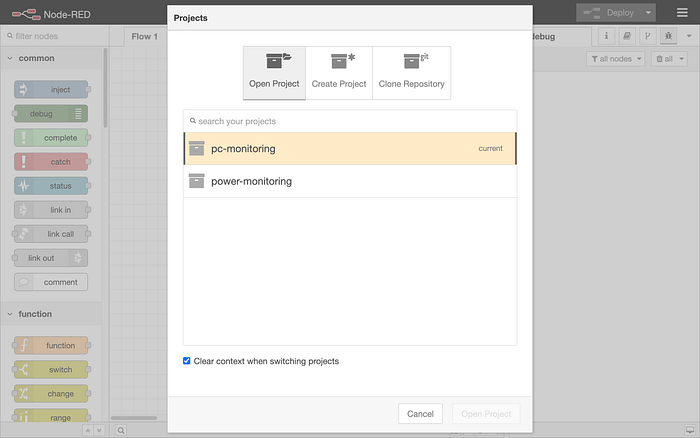Click the palette vertical scrollbar
Screen dimensions: 700x438
pyautogui.click(x=105, y=88)
